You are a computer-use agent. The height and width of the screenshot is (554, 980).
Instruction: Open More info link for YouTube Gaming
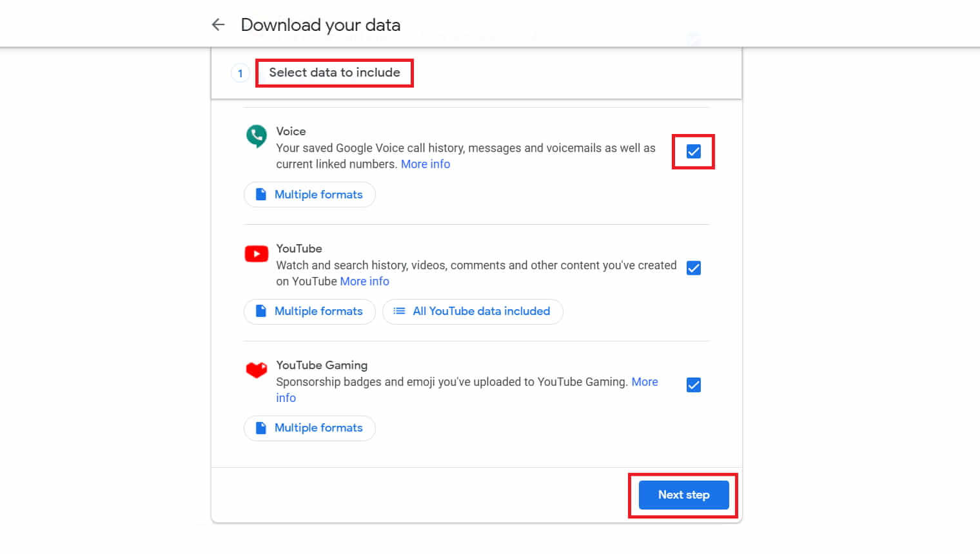tap(645, 382)
